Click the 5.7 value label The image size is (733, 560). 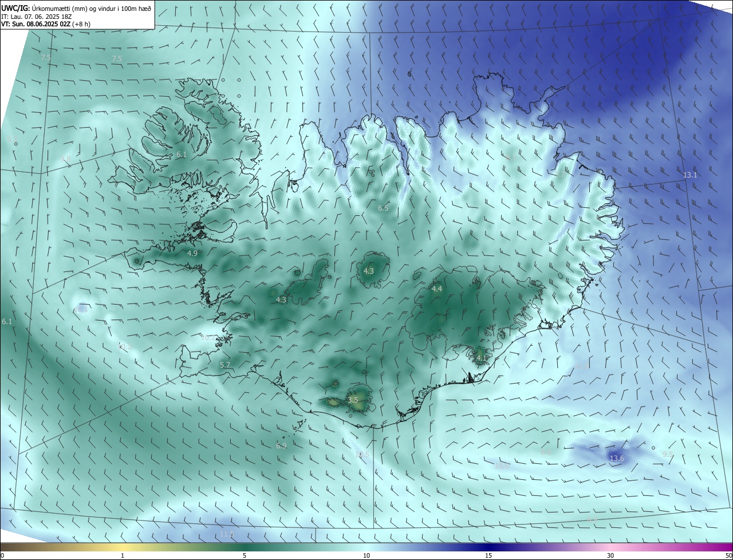pos(225,365)
